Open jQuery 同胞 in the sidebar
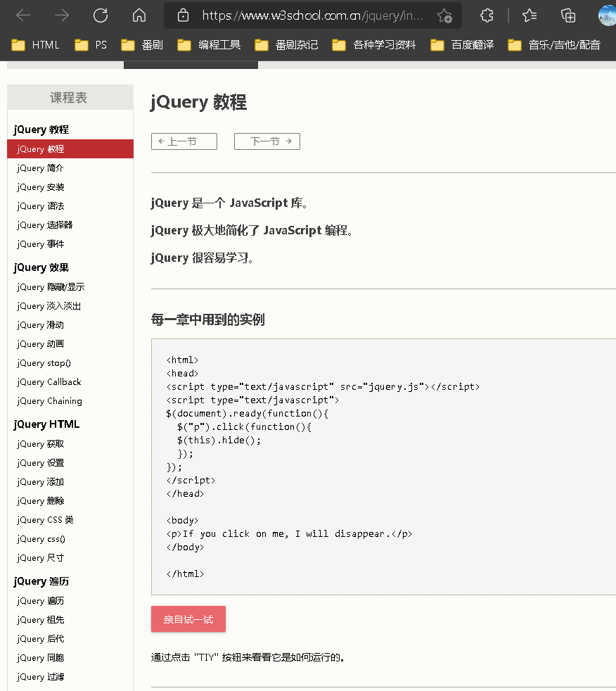The width and height of the screenshot is (616, 691). coord(41,657)
